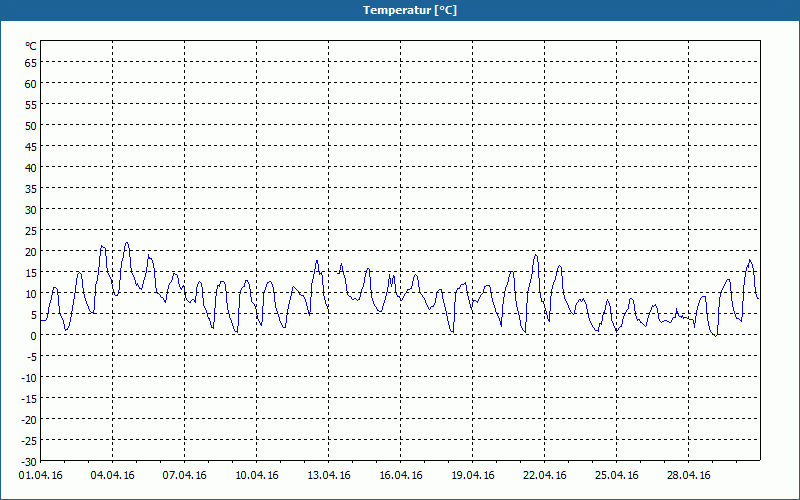Click the 28.04.16 date label
800x500 pixels.
pos(688,476)
